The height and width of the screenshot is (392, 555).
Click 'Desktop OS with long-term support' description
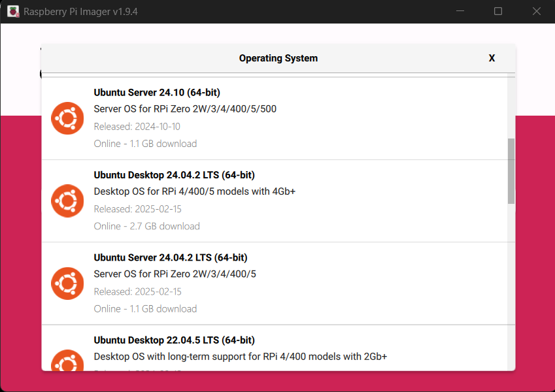tap(241, 356)
